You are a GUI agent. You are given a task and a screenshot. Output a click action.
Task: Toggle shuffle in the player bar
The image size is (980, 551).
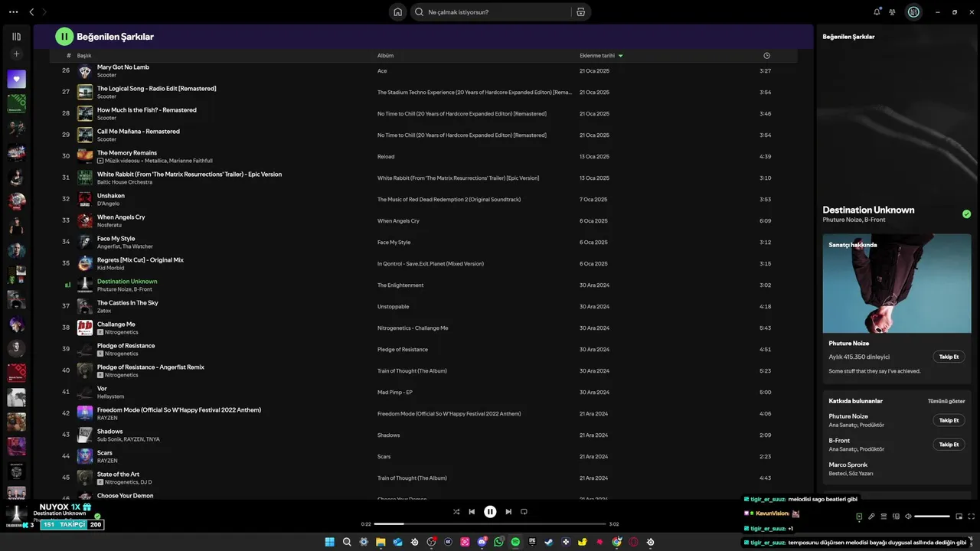pyautogui.click(x=456, y=512)
